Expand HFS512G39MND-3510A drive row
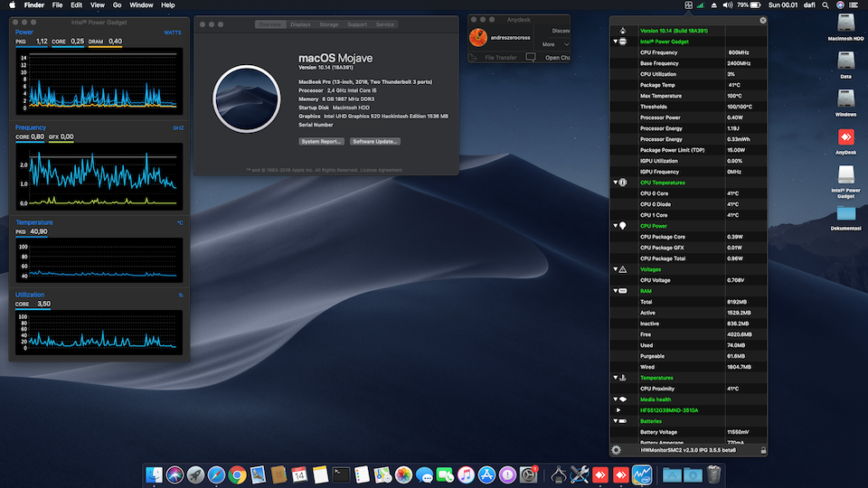868x488 pixels. [618, 410]
